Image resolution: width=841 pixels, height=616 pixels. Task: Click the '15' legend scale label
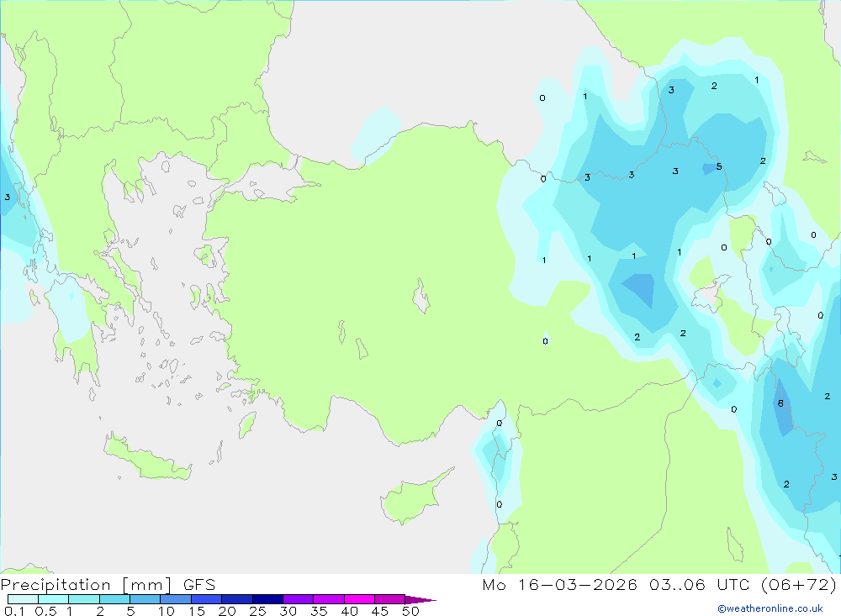[197, 611]
